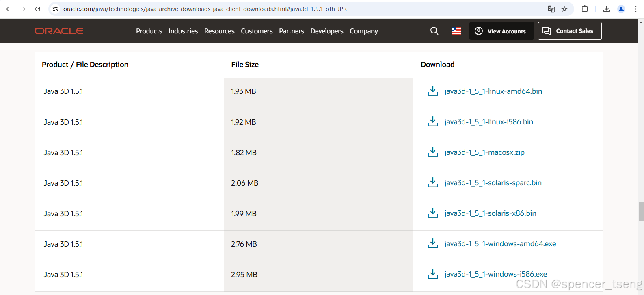The image size is (644, 295).
Task: Go forward to the next page
Action: click(x=23, y=9)
